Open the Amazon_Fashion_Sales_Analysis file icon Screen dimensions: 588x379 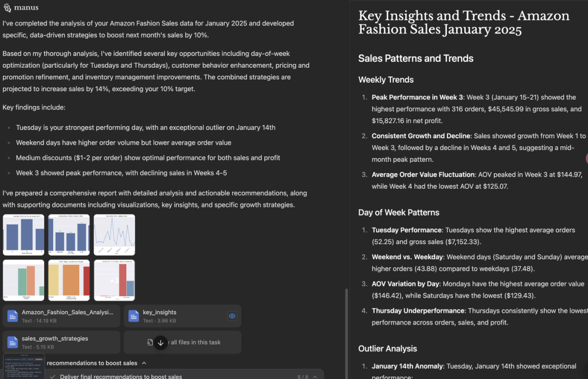12,316
